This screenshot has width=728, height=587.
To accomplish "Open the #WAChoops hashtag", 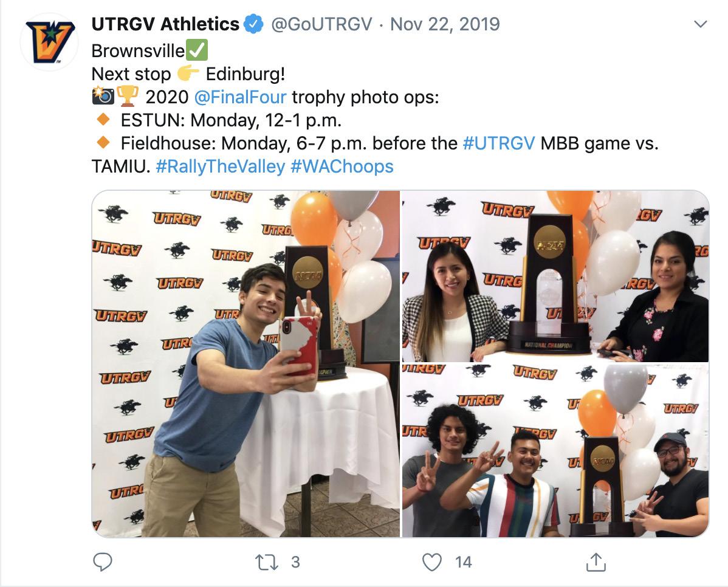I will tap(342, 166).
